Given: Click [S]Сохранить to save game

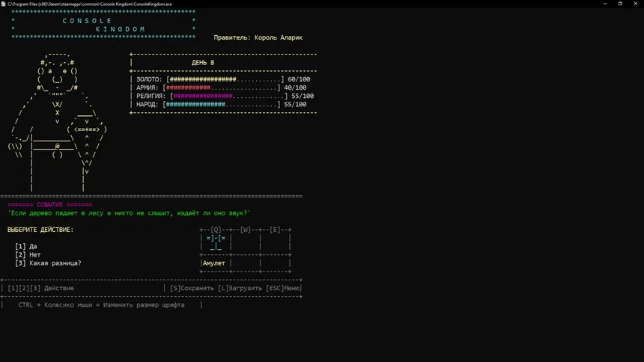Looking at the screenshot, I should [192, 288].
